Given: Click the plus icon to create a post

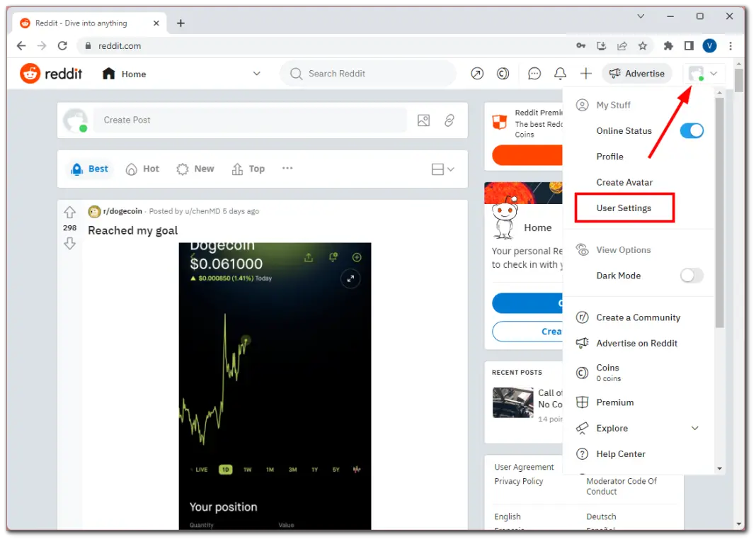Looking at the screenshot, I should 585,73.
